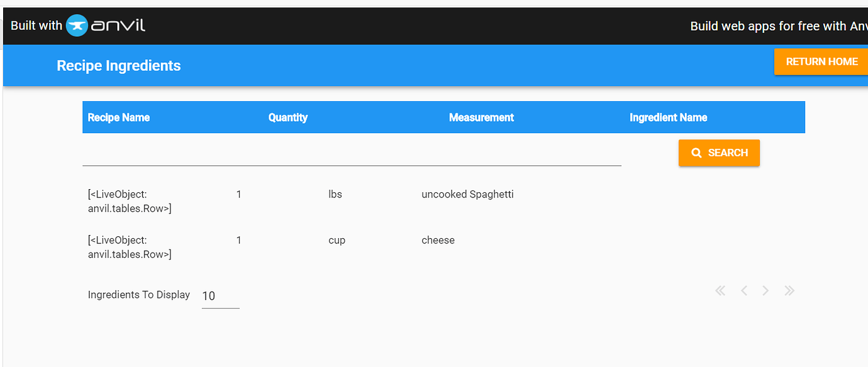Click the magnifier icon on Search button

click(696, 153)
